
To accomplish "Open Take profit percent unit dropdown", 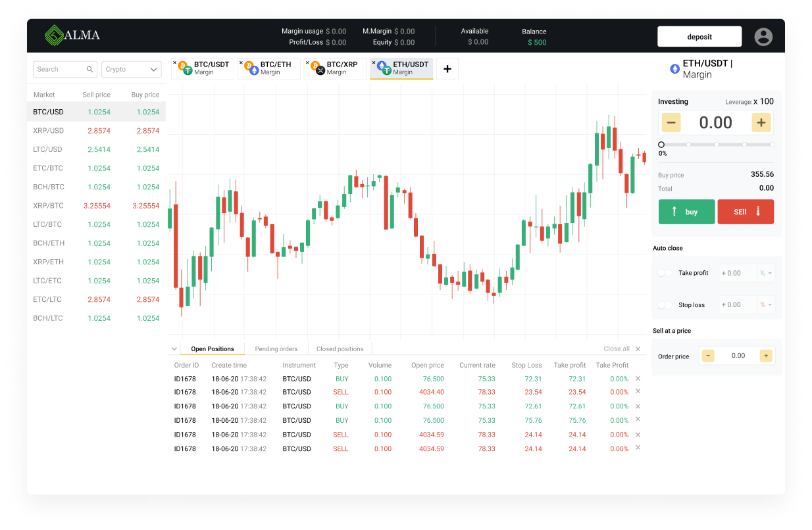I will tap(766, 273).
